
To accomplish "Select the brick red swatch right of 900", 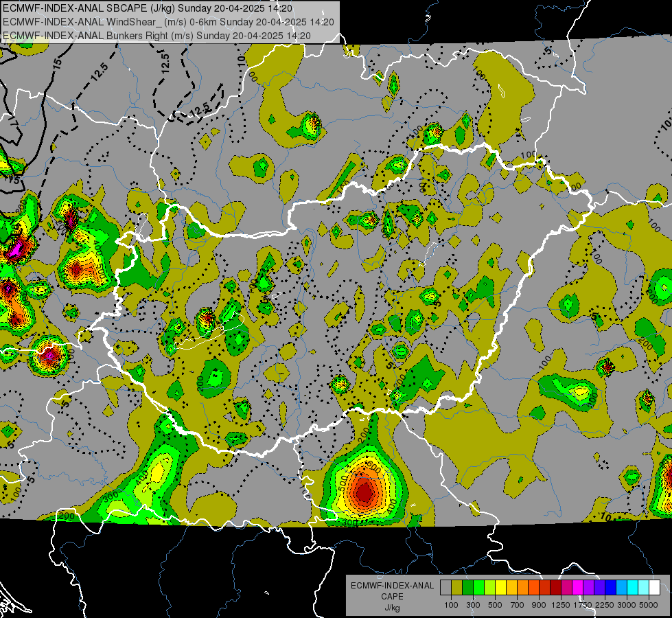I will pos(545,587).
